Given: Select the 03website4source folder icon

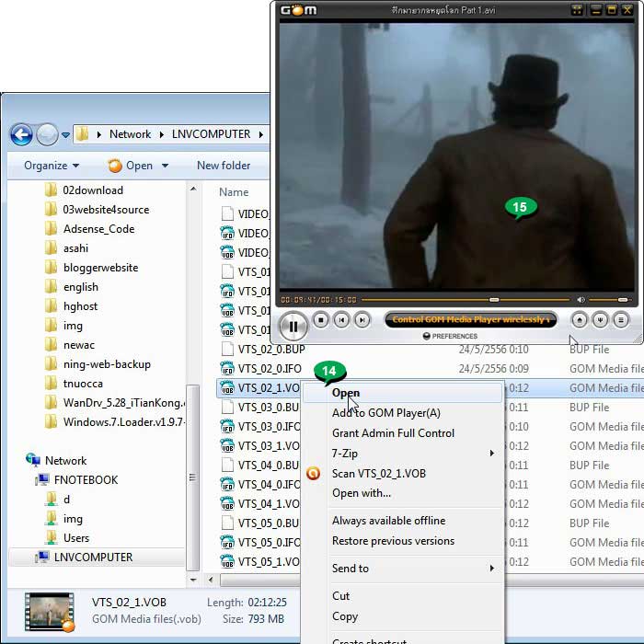Looking at the screenshot, I should point(51,210).
